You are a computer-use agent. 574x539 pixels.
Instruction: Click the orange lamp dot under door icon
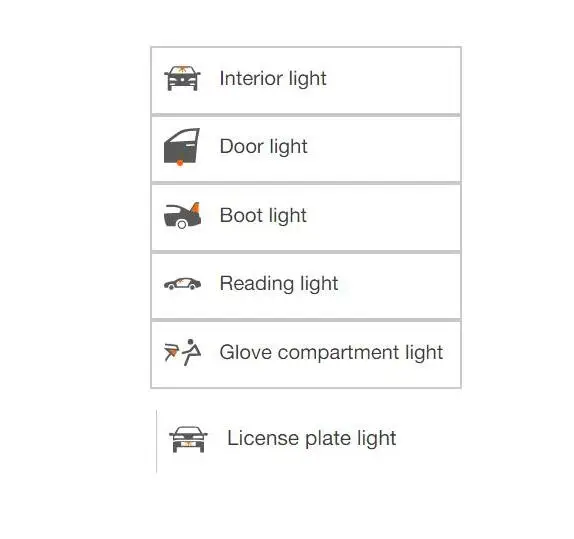click(180, 163)
